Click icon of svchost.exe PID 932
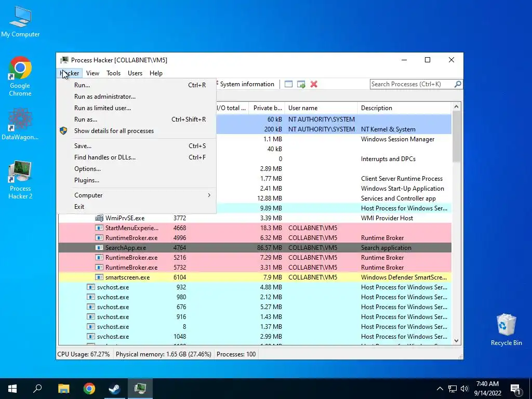Image resolution: width=532 pixels, height=399 pixels. (x=90, y=287)
